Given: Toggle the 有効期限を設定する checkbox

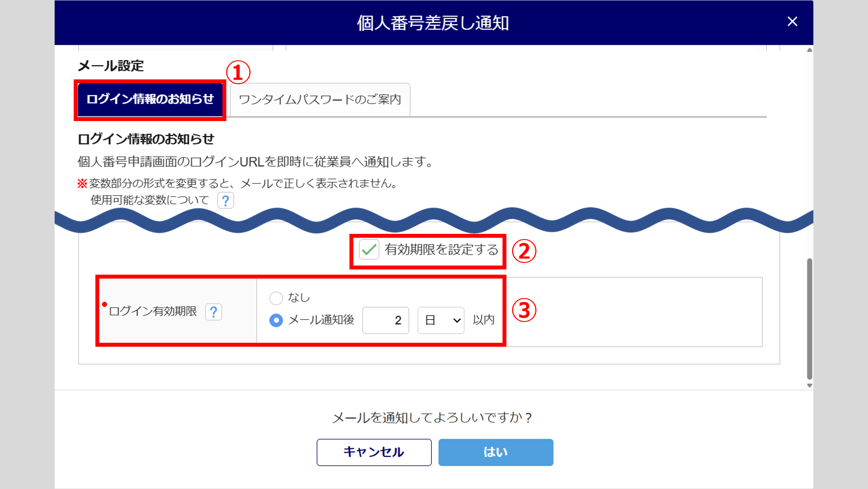Looking at the screenshot, I should click(x=369, y=249).
